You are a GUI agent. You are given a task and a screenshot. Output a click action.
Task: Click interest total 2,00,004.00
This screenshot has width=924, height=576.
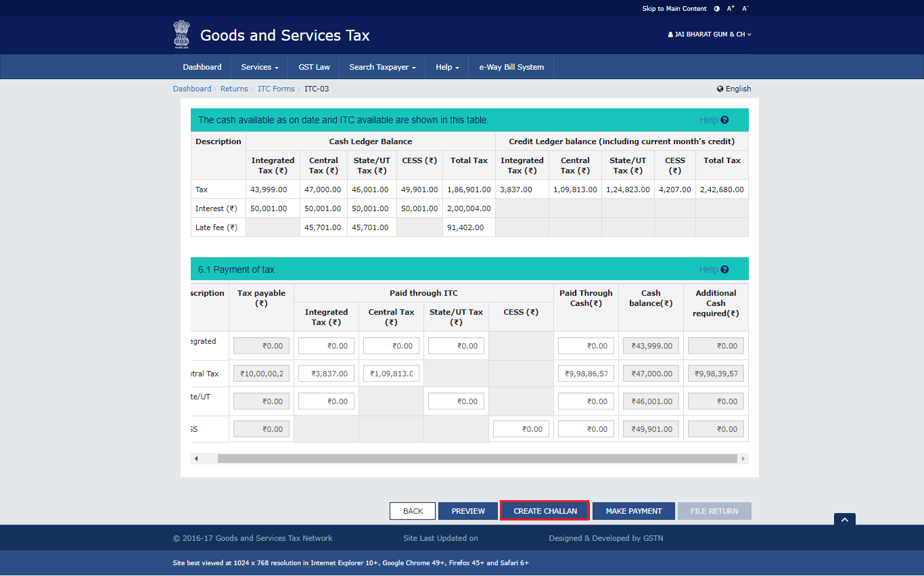(469, 208)
